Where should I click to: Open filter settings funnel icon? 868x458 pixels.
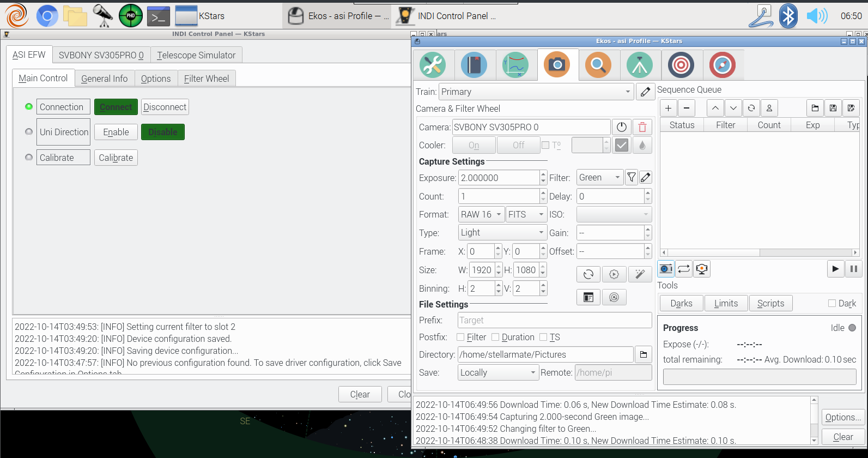pos(632,177)
